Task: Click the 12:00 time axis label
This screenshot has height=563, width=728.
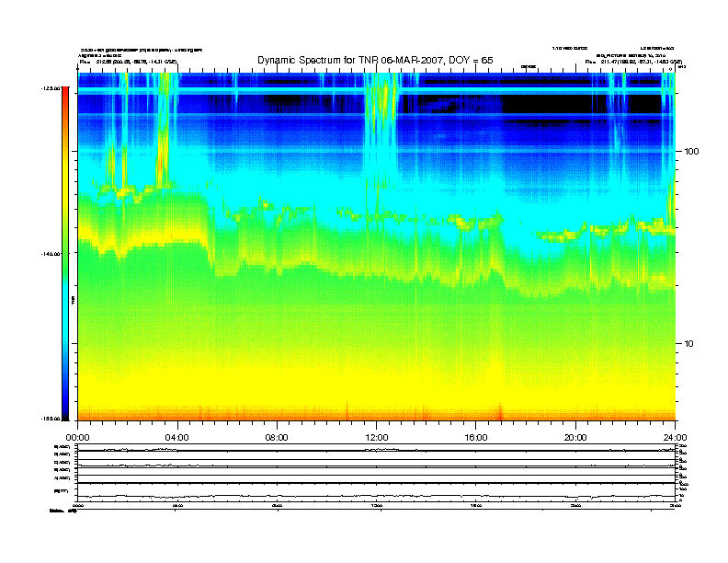Action: pyautogui.click(x=377, y=438)
